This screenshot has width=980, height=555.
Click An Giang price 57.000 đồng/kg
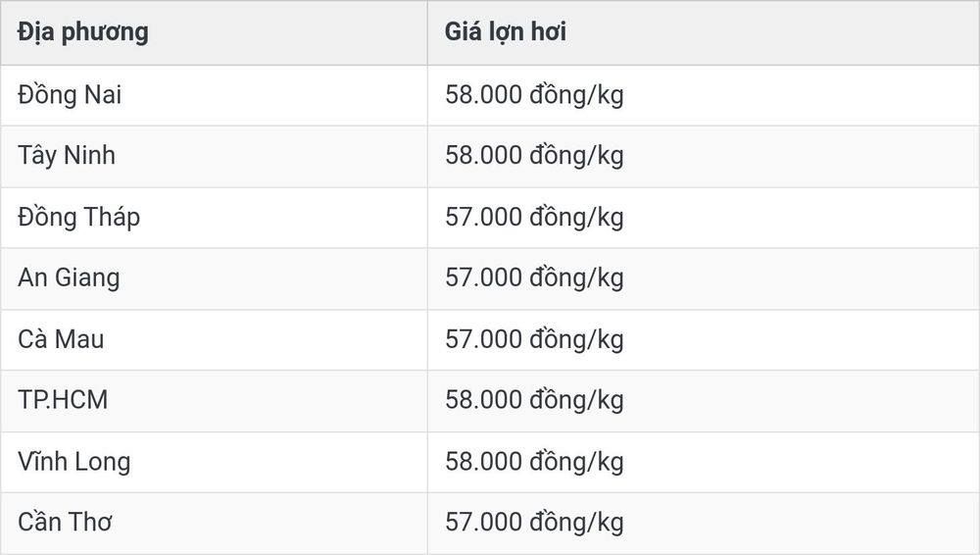coord(534,277)
